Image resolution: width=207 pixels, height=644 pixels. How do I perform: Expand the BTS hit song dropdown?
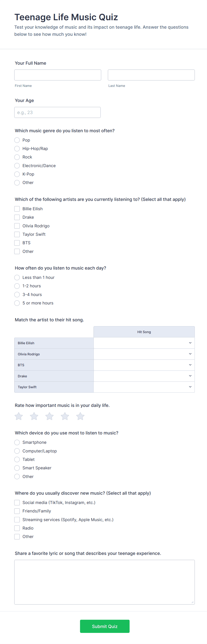point(144,365)
